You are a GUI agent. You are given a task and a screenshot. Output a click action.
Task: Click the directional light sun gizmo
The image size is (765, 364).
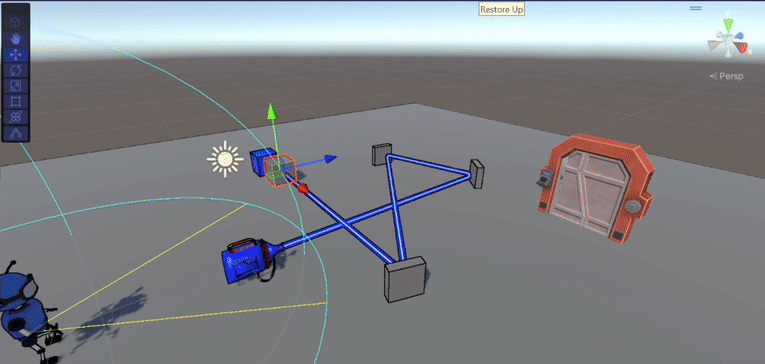pyautogui.click(x=224, y=159)
